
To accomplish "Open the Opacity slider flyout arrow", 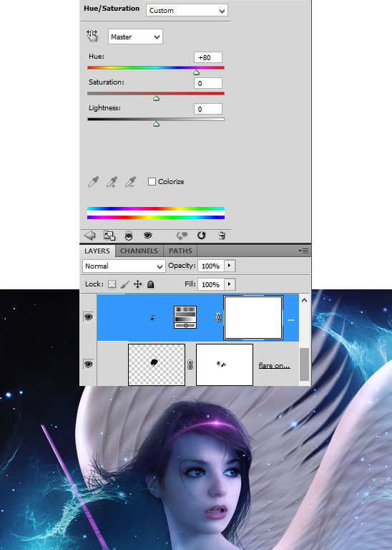I will pyautogui.click(x=229, y=266).
